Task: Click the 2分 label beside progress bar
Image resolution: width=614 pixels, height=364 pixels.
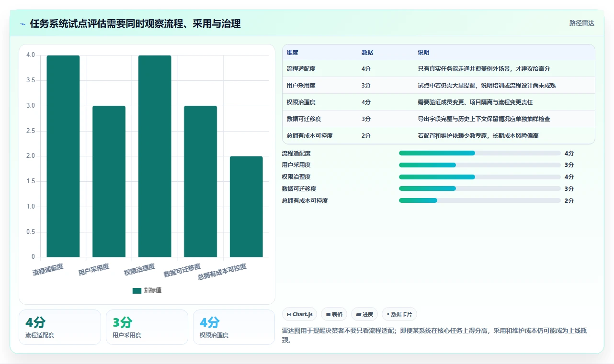Action: tap(569, 201)
